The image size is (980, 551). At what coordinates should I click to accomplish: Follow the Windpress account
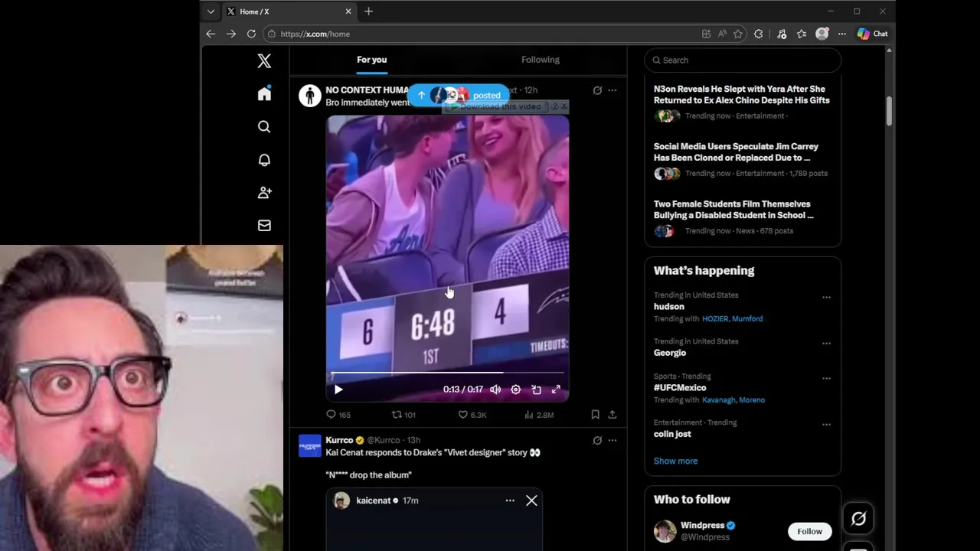tap(809, 531)
